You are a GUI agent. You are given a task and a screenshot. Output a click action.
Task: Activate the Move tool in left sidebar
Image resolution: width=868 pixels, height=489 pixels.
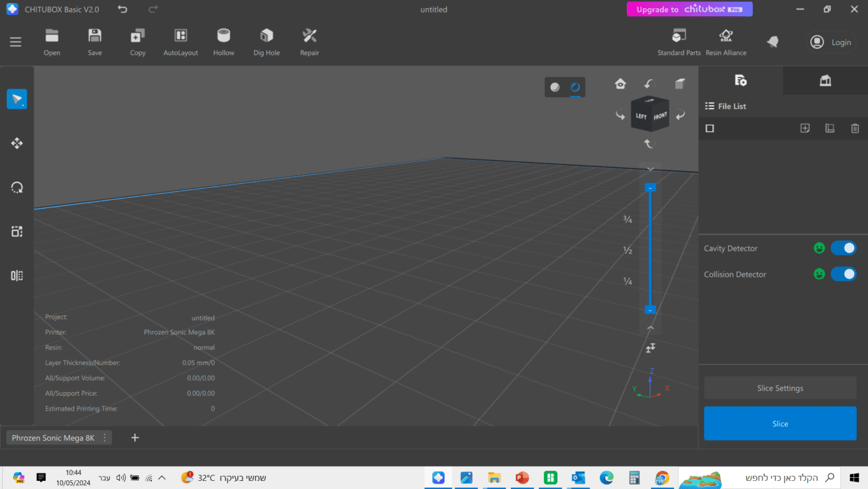point(17,143)
